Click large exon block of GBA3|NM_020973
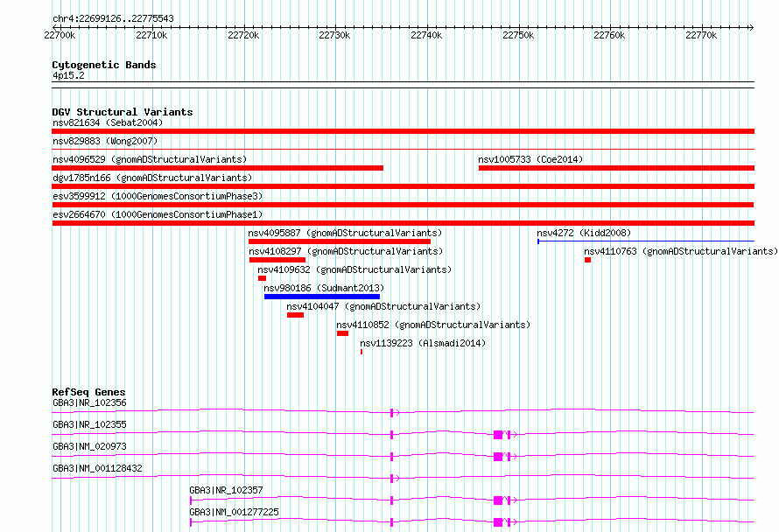Screen dimensions: 779x532 coord(498,457)
